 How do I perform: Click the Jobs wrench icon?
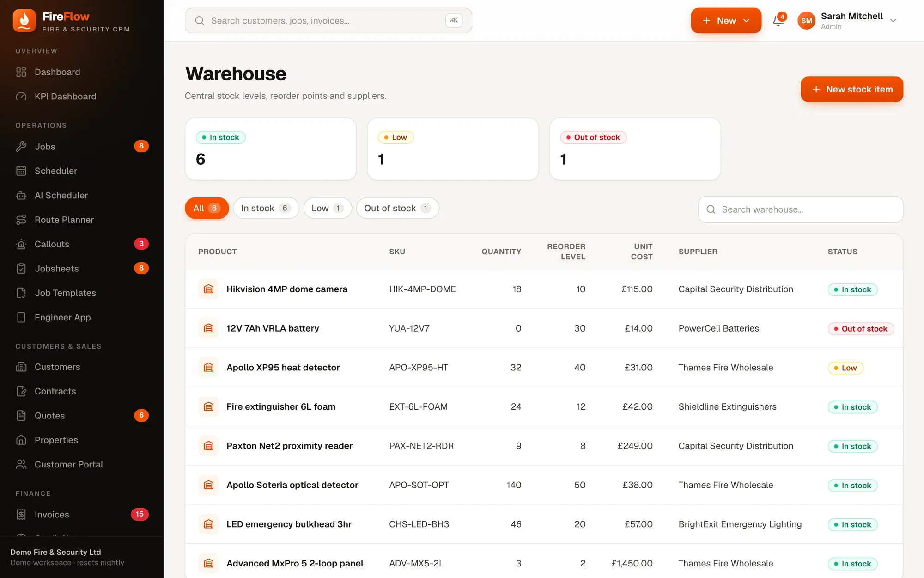pyautogui.click(x=21, y=147)
